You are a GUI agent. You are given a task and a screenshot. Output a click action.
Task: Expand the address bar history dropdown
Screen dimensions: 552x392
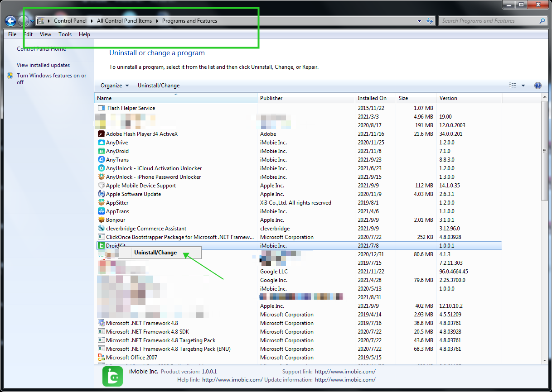[x=420, y=21]
